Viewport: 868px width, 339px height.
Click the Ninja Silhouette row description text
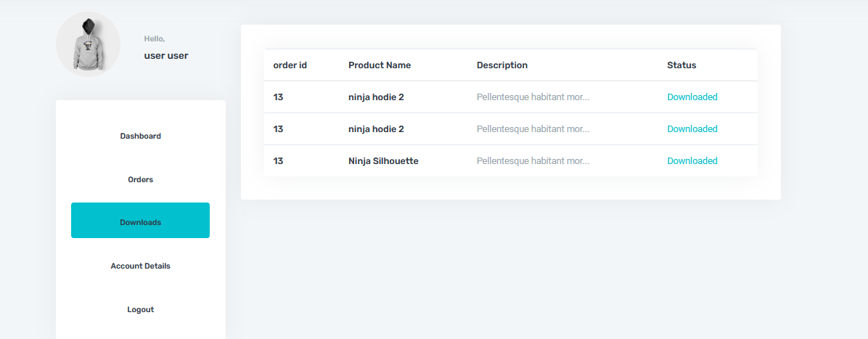pyautogui.click(x=533, y=161)
